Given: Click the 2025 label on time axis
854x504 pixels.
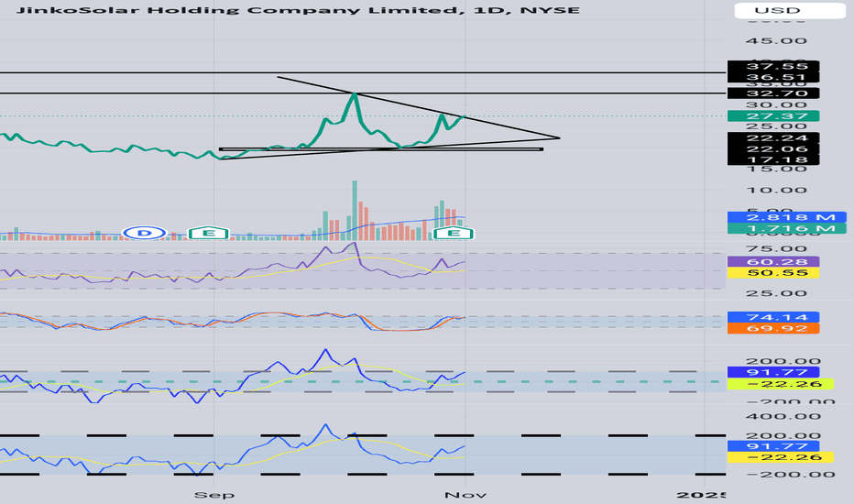Looking at the screenshot, I should [x=702, y=495].
